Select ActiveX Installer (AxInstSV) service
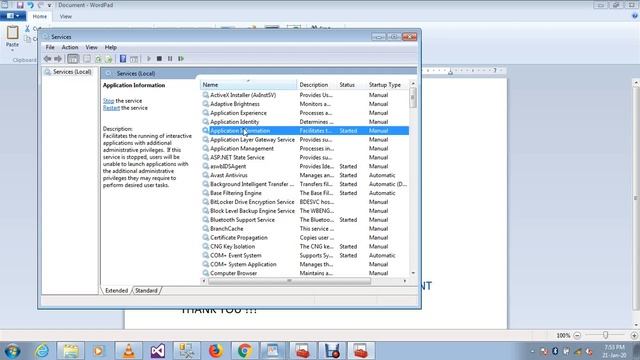This screenshot has height=360, width=640. [305, 95]
